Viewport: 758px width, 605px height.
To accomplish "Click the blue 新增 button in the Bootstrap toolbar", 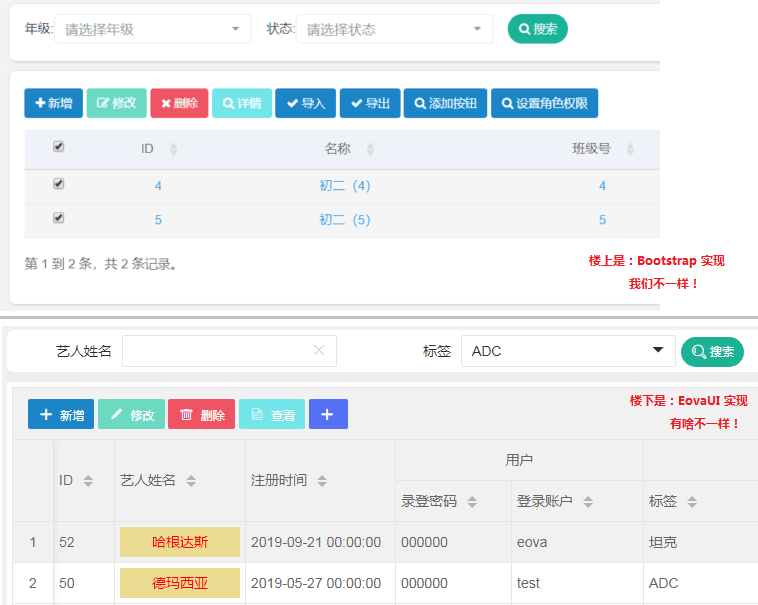I will [53, 103].
